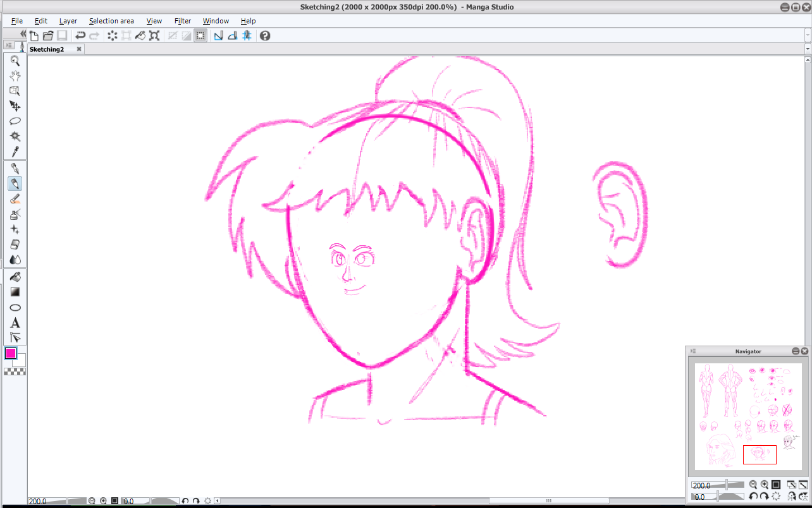Activate the Text tool
Screen dimensions: 812x508
click(x=15, y=323)
